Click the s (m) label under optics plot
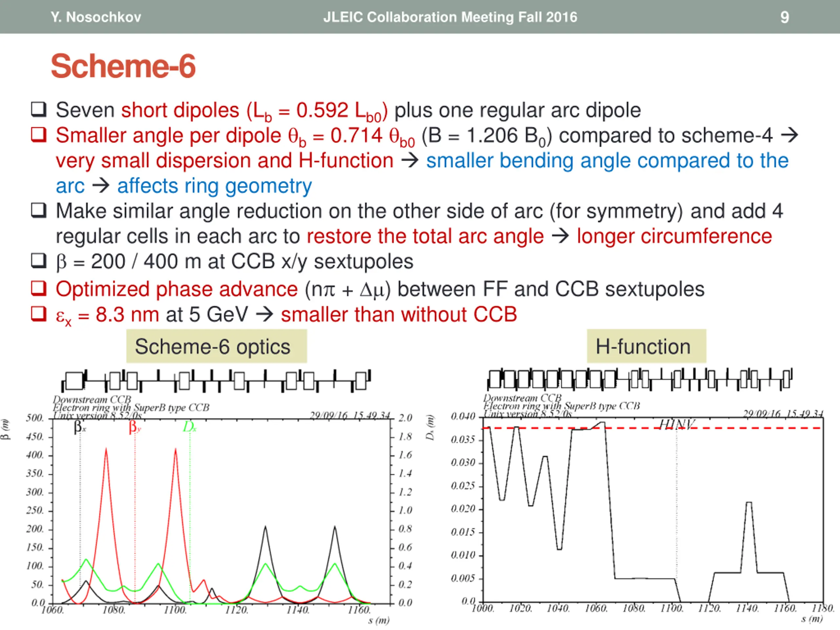This screenshot has width=840, height=630. [x=379, y=620]
